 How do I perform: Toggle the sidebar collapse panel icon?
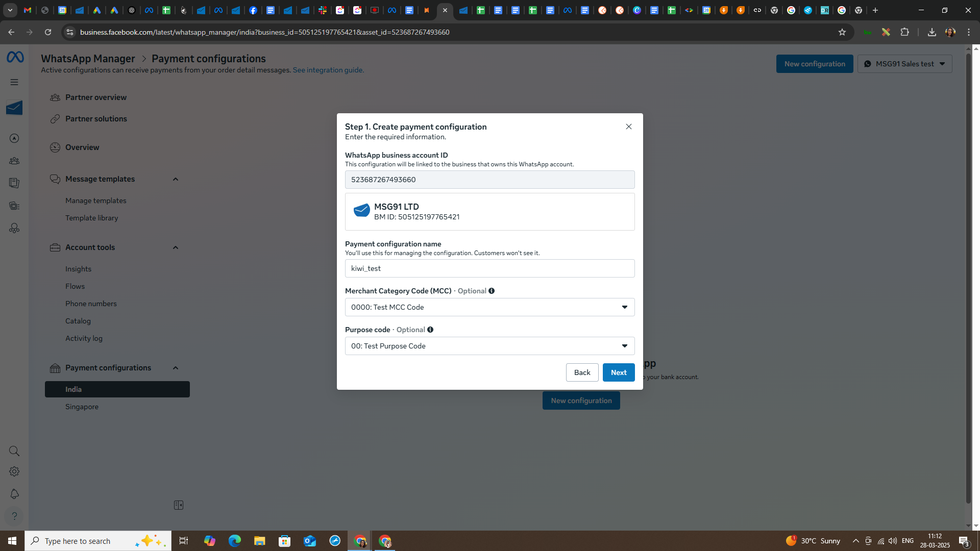[x=179, y=505]
